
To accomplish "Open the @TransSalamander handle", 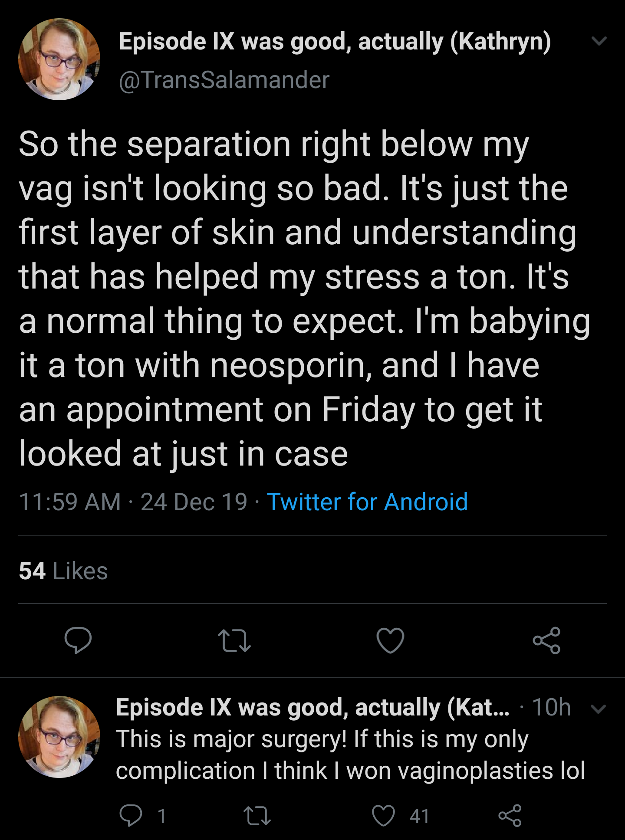I will pyautogui.click(x=224, y=80).
